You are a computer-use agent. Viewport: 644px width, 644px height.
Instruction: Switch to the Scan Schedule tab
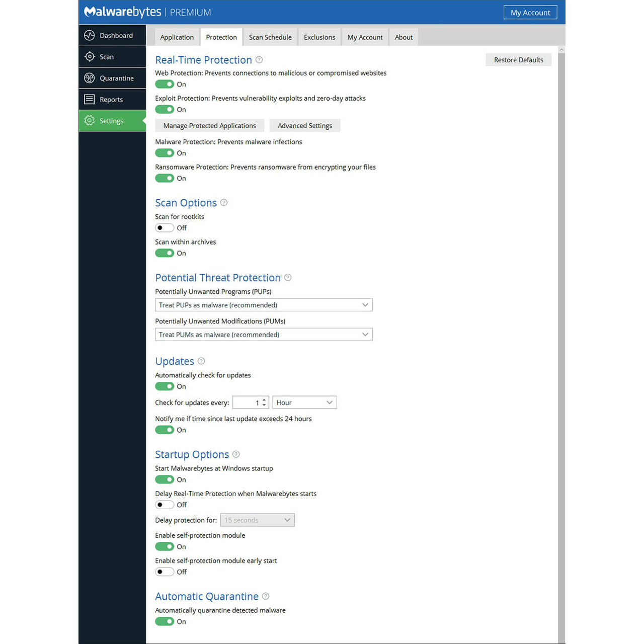pyautogui.click(x=270, y=37)
